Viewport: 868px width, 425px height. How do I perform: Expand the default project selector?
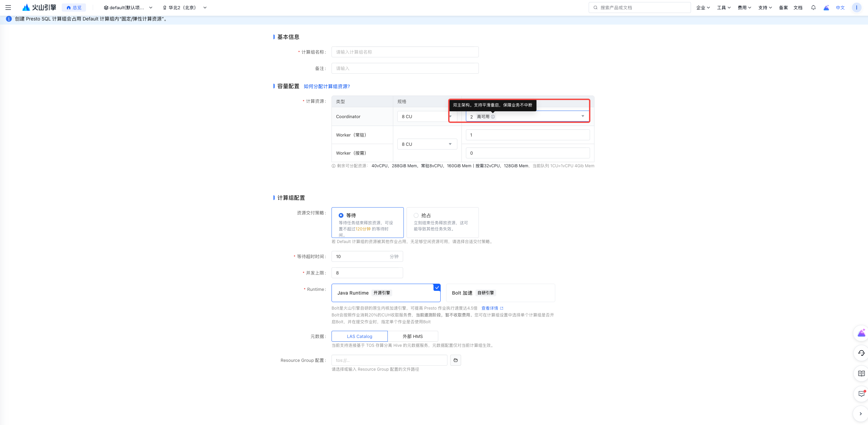pos(128,8)
